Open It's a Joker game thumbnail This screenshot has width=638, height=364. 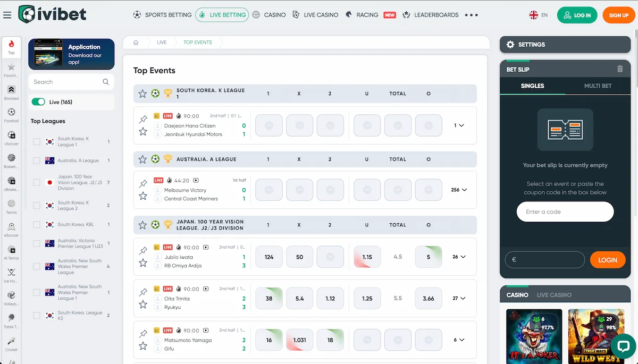pos(534,336)
